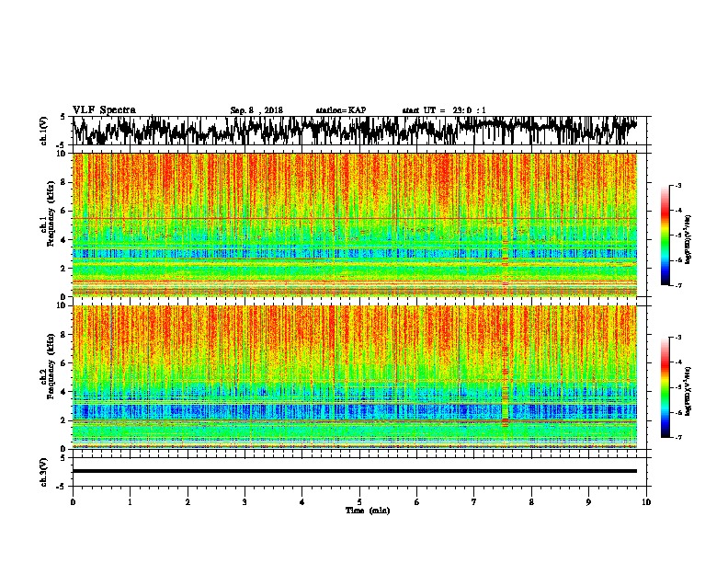Select the "start UT = 23:0:1" header text
Screen dimensions: 728x563
(x=444, y=110)
